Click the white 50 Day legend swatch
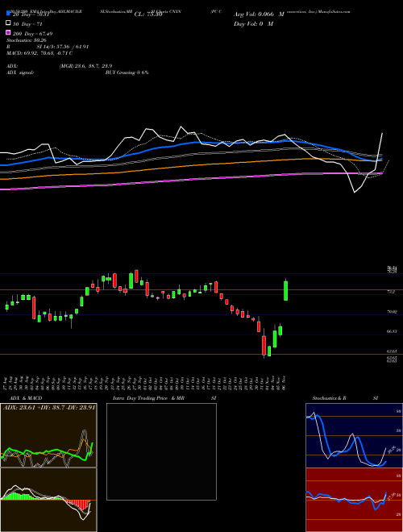Image resolution: width=403 pixels, height=532 pixels. pos(8,23)
